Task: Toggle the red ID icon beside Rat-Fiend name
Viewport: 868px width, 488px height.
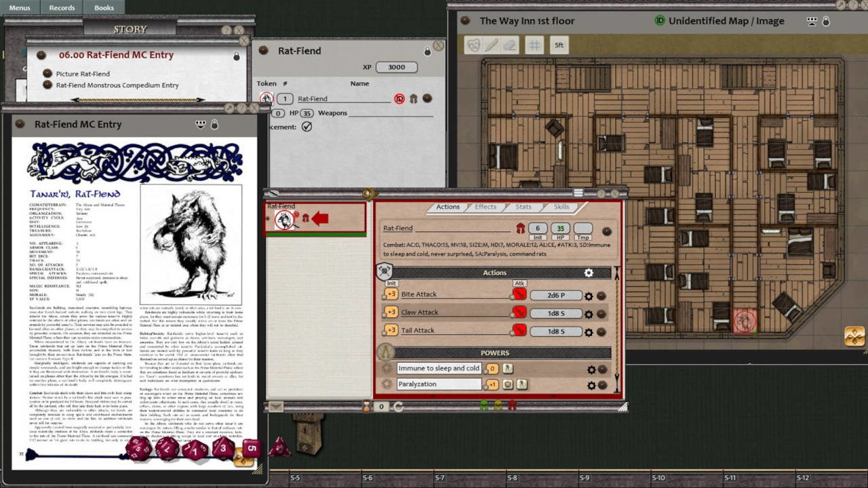Action: pos(399,99)
